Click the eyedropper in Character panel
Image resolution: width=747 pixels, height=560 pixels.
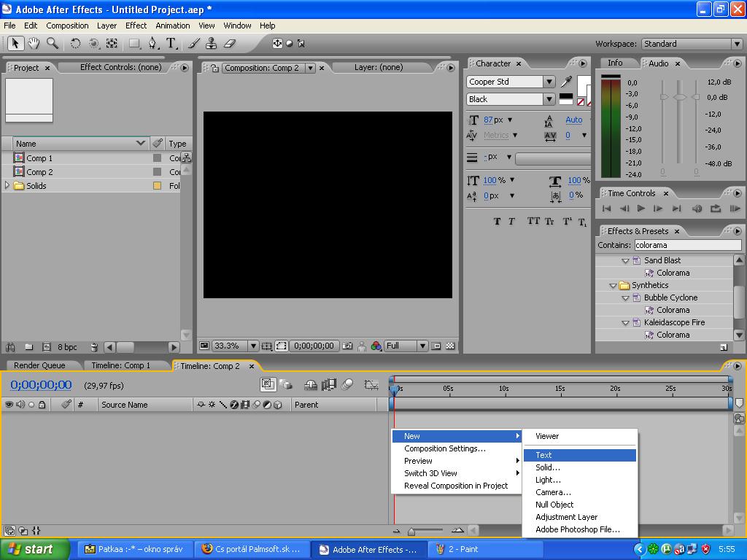point(566,82)
